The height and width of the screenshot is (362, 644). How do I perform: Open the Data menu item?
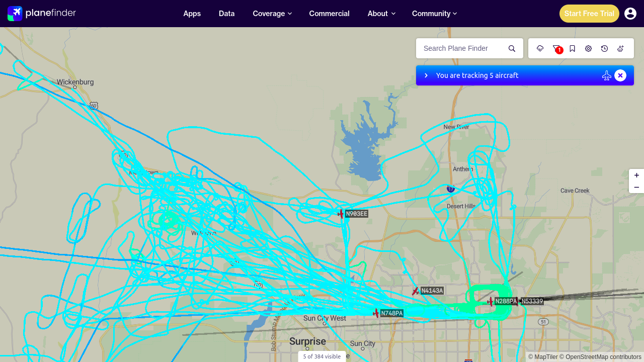pos(227,14)
